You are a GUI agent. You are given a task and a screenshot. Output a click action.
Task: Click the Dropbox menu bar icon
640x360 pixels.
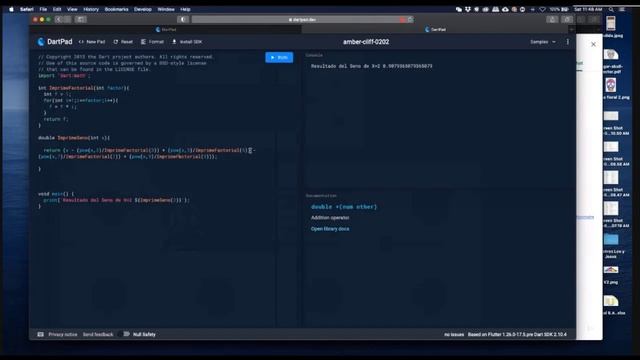click(x=468, y=9)
